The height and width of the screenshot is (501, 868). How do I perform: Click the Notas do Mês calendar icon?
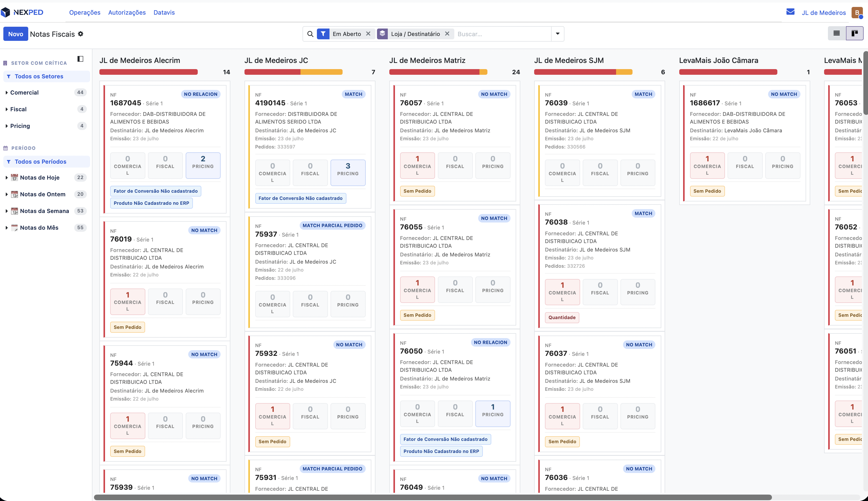14,227
